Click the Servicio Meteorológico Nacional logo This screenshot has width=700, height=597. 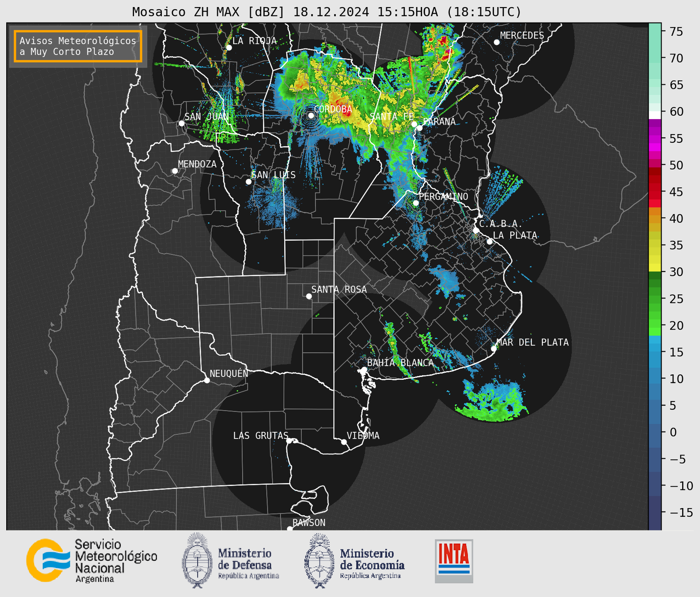click(48, 560)
